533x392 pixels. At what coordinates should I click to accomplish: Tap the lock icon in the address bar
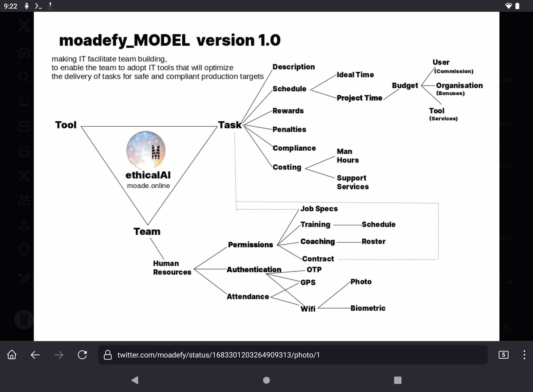point(108,355)
